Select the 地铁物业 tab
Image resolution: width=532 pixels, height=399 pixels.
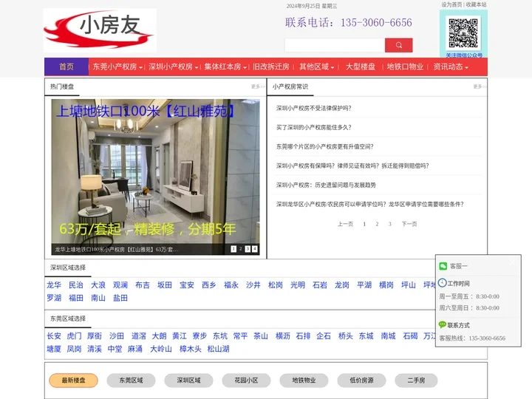304,381
